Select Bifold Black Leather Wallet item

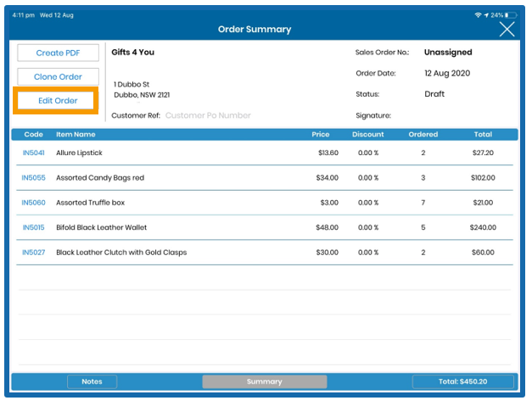(x=102, y=227)
